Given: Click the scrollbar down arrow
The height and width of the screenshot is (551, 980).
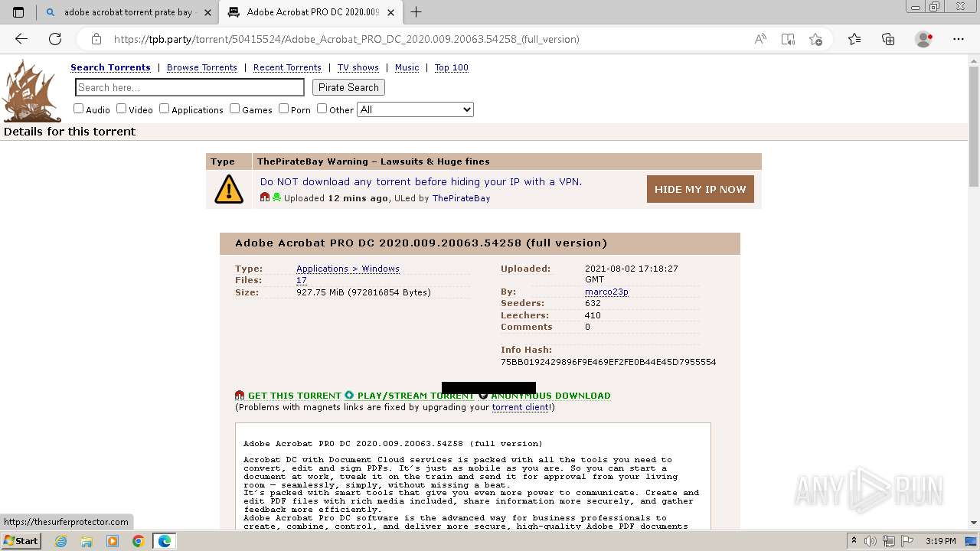Looking at the screenshot, I should coord(973,523).
